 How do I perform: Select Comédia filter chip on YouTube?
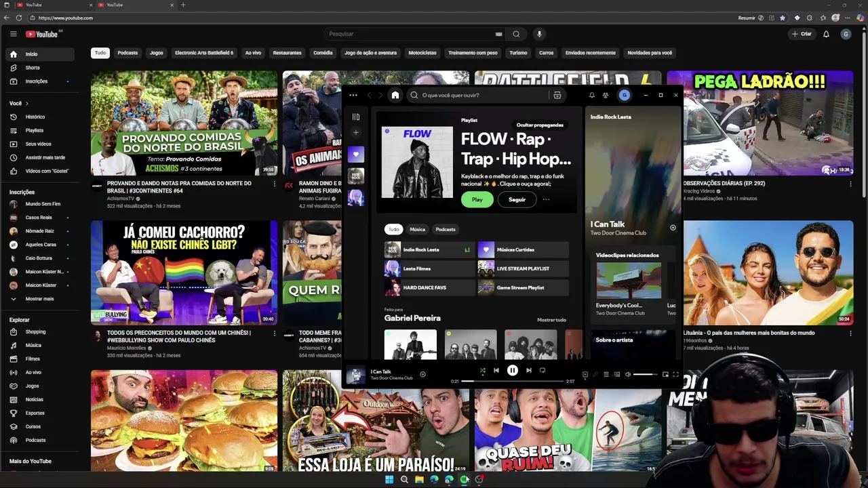tap(323, 53)
